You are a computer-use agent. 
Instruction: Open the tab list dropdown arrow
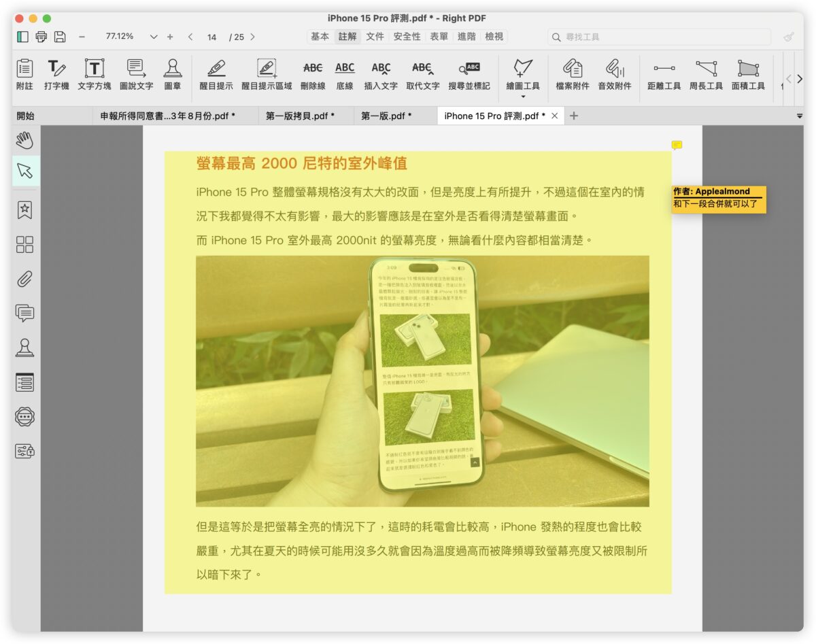[799, 116]
